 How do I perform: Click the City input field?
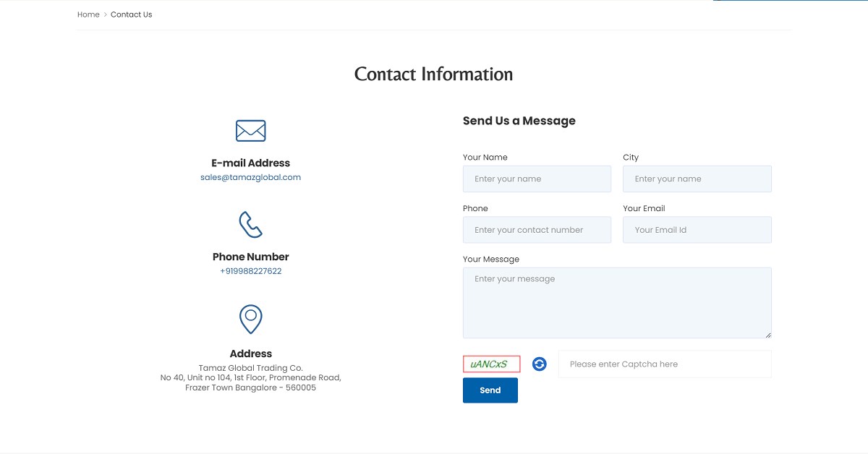[x=697, y=179]
